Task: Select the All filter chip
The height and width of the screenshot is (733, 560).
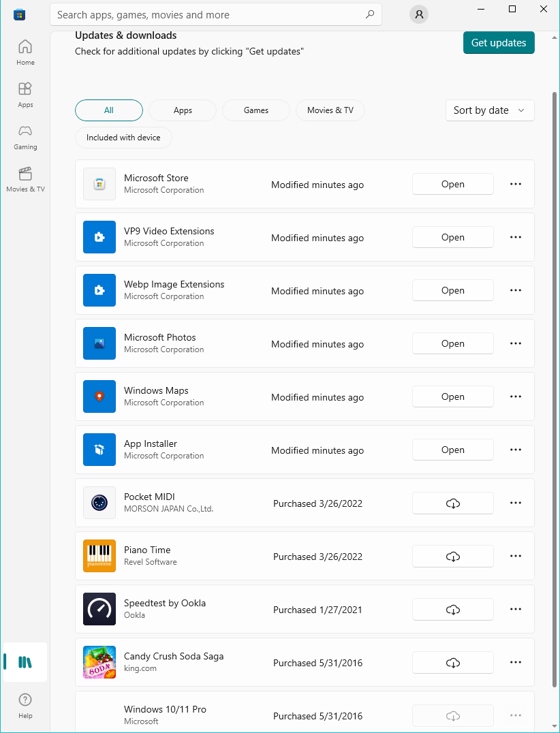Action: [x=109, y=110]
